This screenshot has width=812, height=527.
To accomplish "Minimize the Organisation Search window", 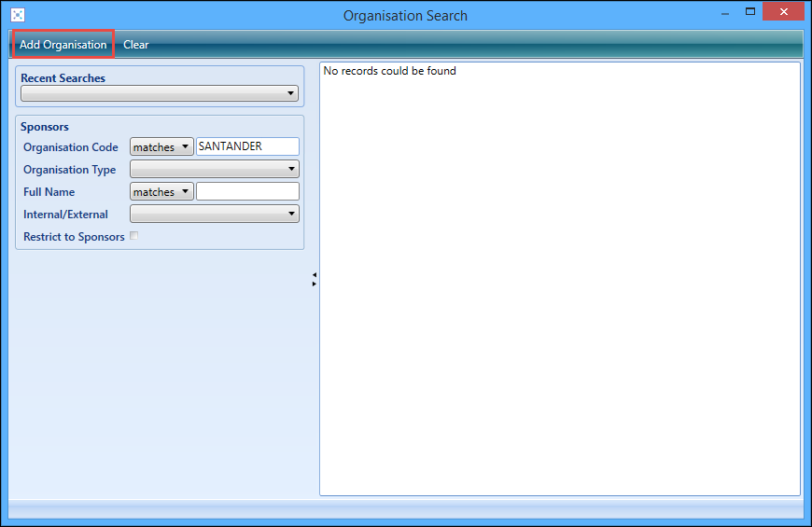I will (x=725, y=13).
